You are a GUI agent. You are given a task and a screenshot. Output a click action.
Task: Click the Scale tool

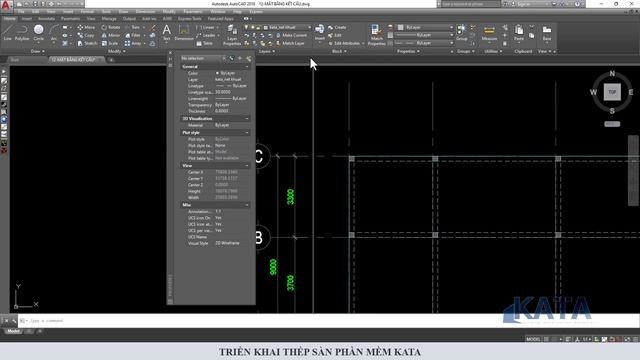point(110,43)
